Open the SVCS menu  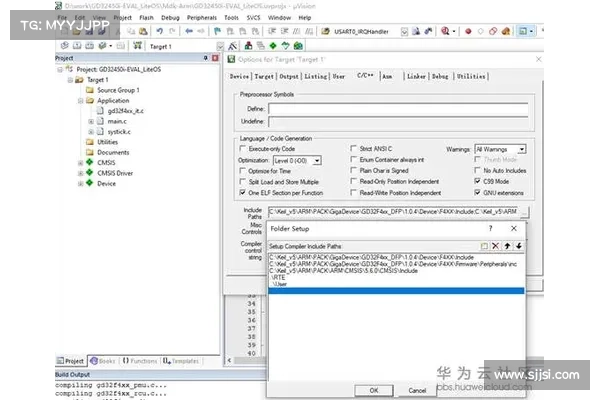click(253, 18)
